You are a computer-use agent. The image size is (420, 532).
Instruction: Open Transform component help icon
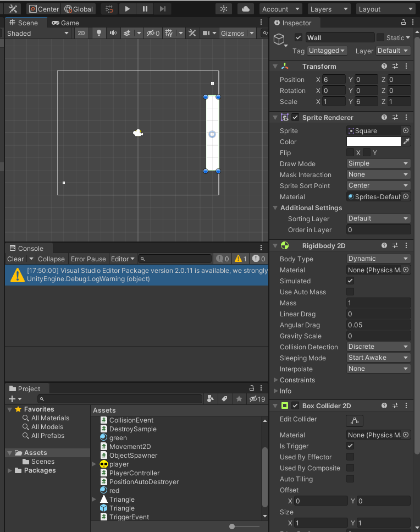pyautogui.click(x=384, y=66)
